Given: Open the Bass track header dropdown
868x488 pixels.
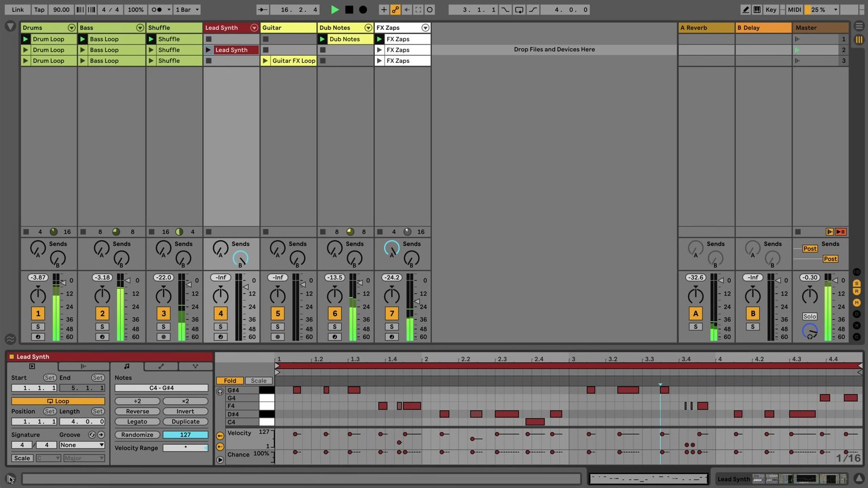Looking at the screenshot, I should coord(140,28).
